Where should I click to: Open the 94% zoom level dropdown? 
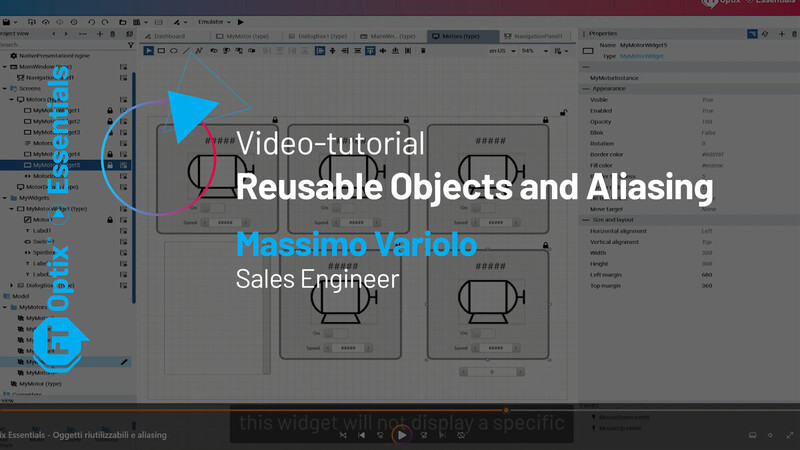tap(532, 50)
